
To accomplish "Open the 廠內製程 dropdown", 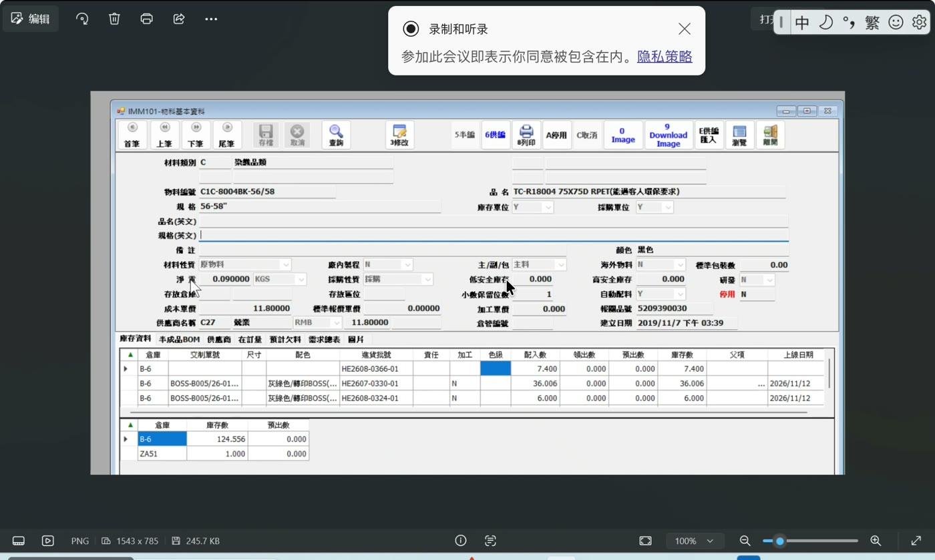I will 407,265.
